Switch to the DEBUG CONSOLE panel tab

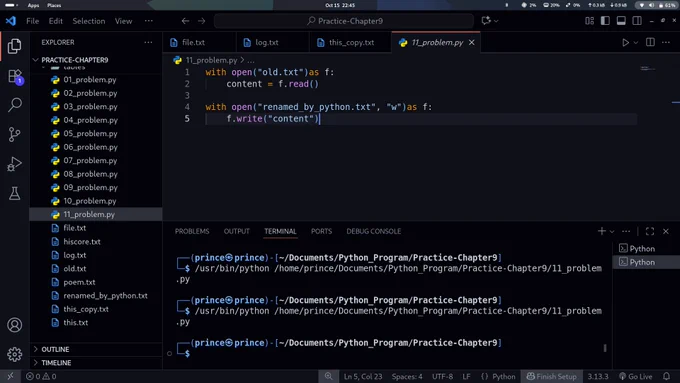374,231
